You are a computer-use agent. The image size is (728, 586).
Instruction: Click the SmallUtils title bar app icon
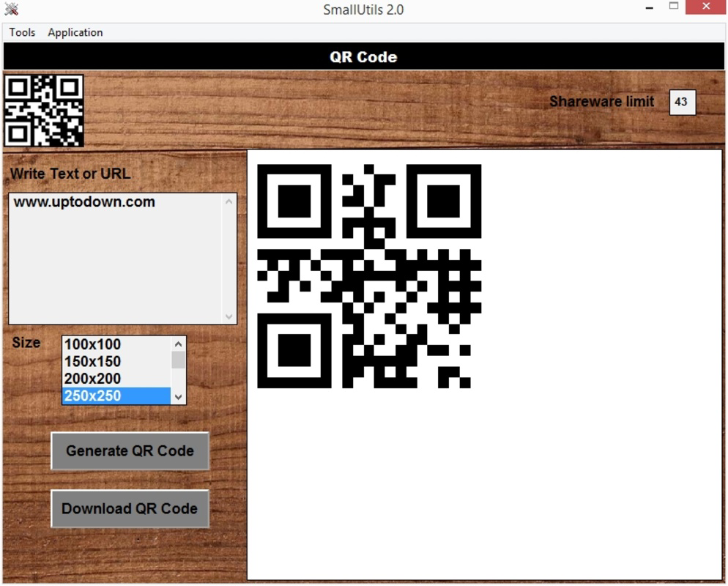pyautogui.click(x=11, y=9)
